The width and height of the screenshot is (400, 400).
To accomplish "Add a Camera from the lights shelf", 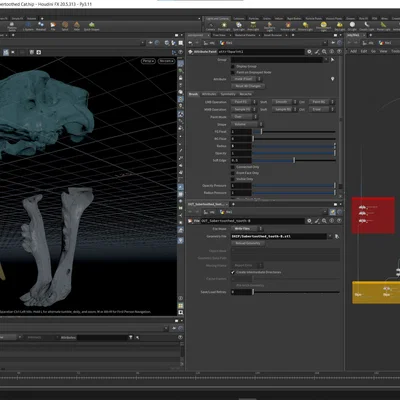I will pos(210,26).
